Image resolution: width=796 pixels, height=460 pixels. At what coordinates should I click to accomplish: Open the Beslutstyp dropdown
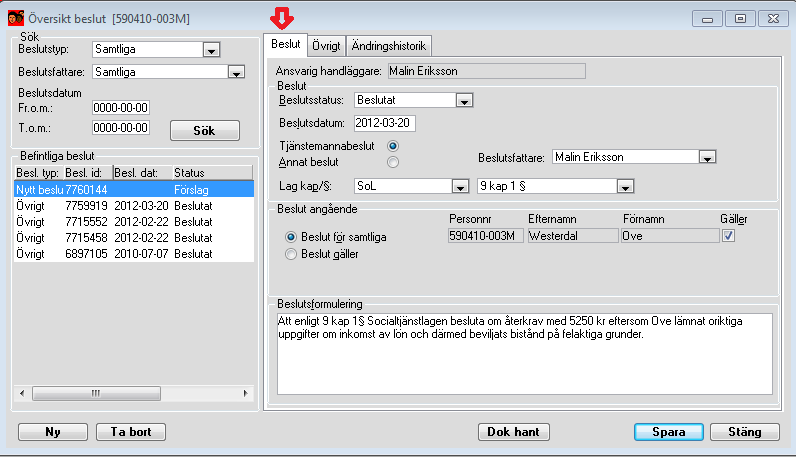(x=211, y=50)
